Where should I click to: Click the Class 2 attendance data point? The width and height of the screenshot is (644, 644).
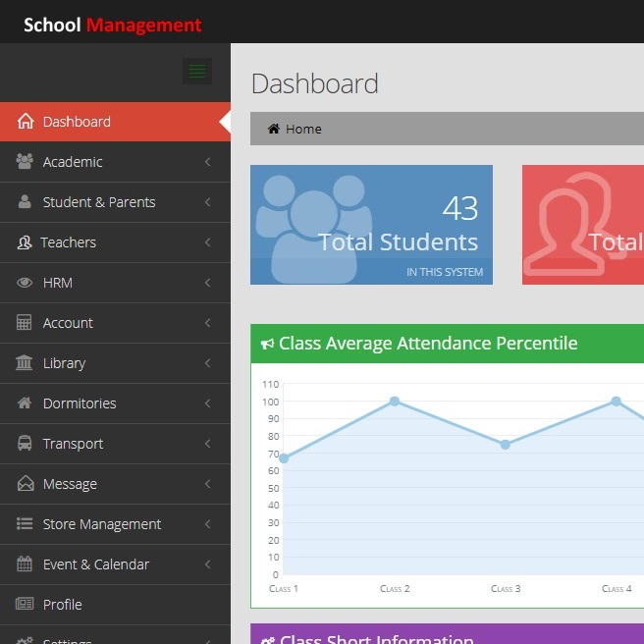(x=395, y=401)
